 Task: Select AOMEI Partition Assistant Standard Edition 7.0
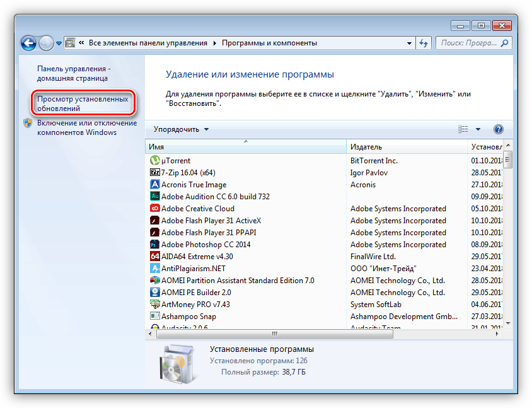238,281
